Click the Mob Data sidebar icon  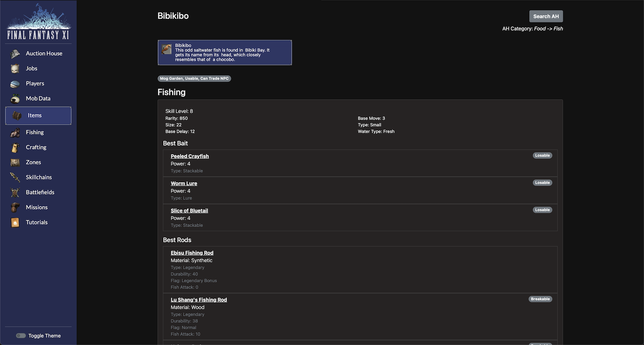tap(15, 99)
